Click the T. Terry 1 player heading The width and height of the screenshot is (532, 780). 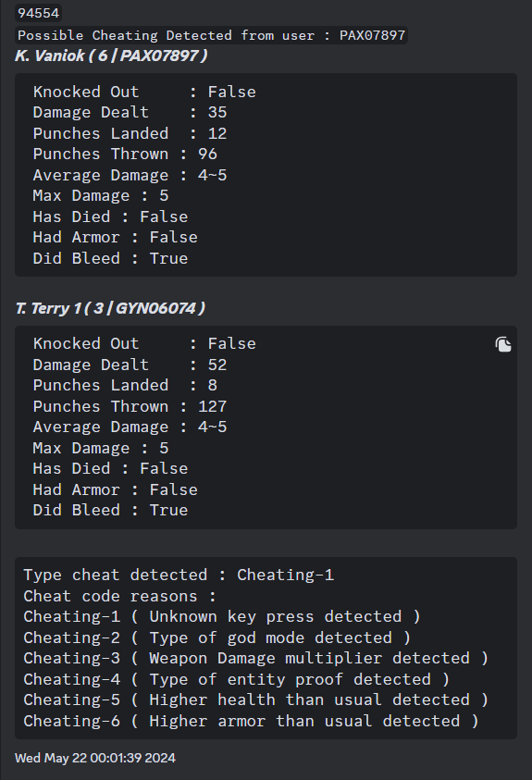[x=110, y=308]
